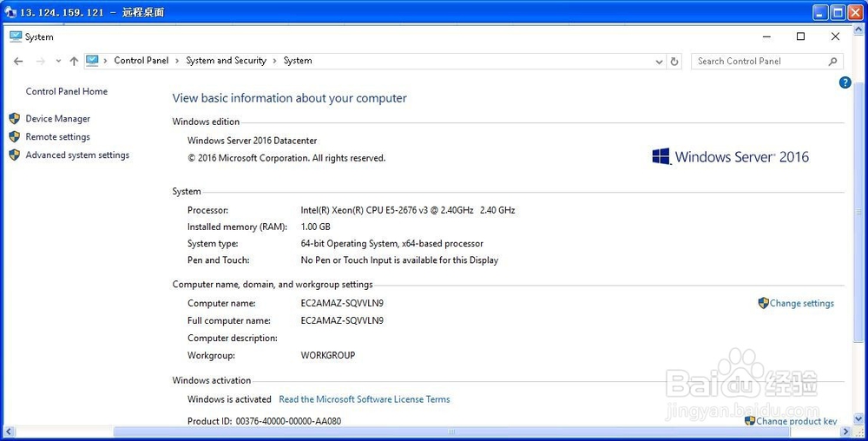
Task: Open Control Panel breadcrumb
Action: click(x=141, y=61)
